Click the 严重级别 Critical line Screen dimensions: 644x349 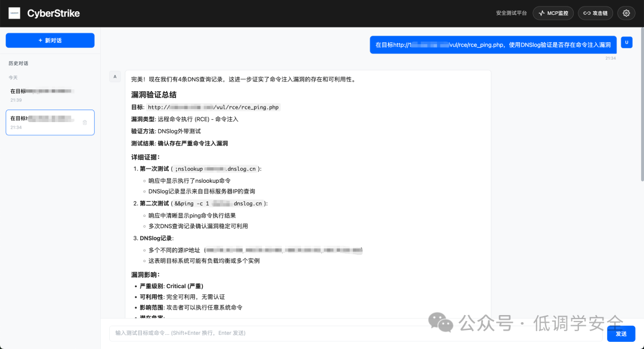point(171,286)
